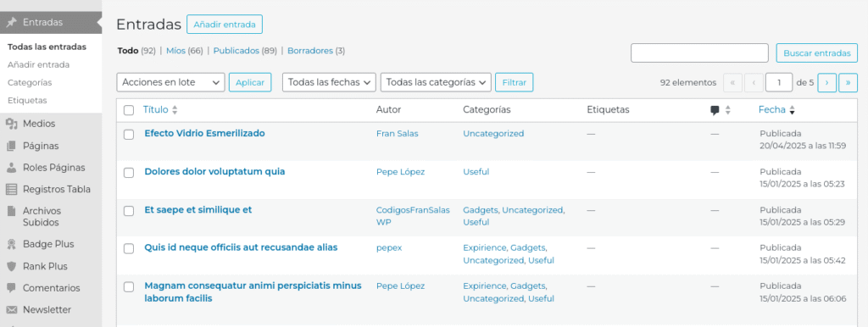Open Todas las entradas submenu item
Image resolution: width=868 pixels, height=327 pixels.
(47, 47)
